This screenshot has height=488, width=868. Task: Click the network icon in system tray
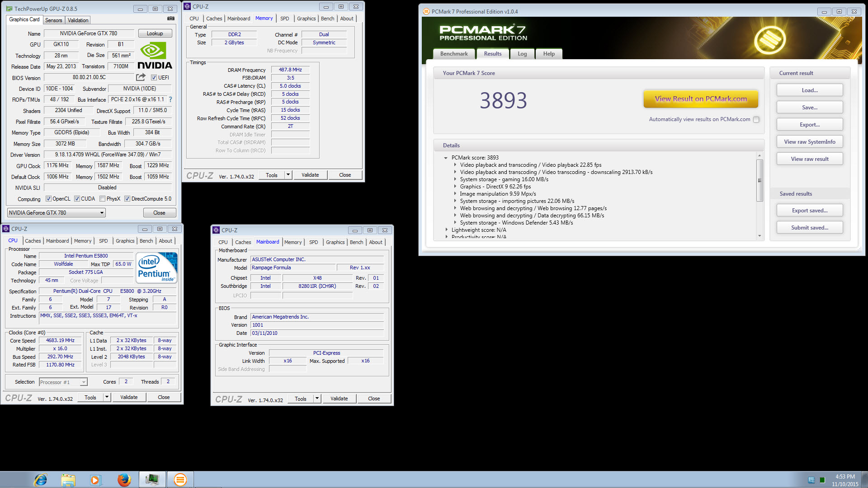(811, 480)
